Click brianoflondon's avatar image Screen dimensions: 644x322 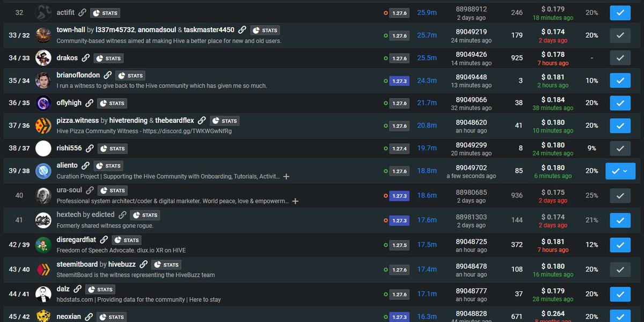[x=43, y=80]
